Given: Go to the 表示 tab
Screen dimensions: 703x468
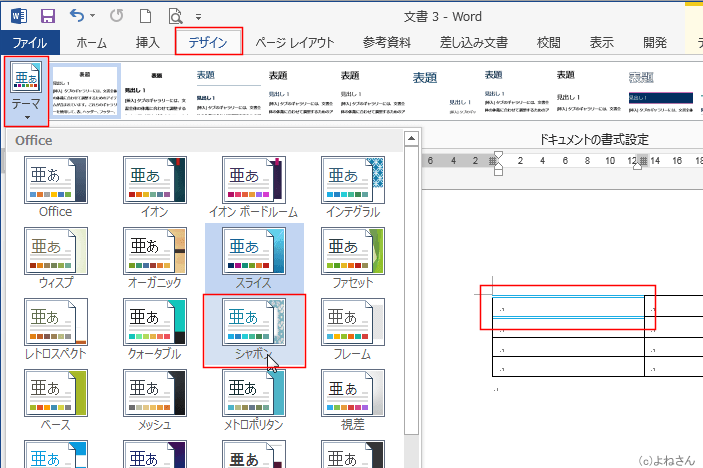Looking at the screenshot, I should pos(602,43).
